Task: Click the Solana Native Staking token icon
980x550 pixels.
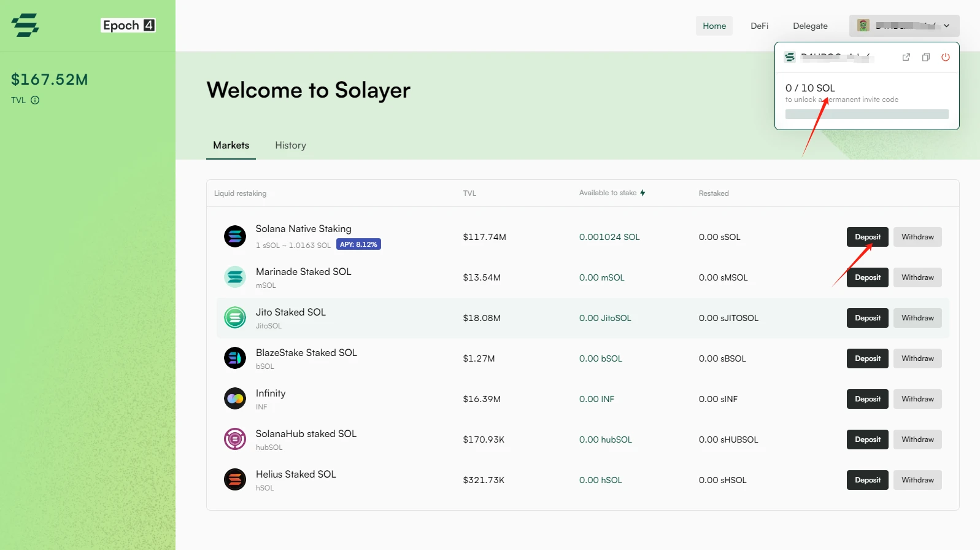Action: [x=234, y=236]
